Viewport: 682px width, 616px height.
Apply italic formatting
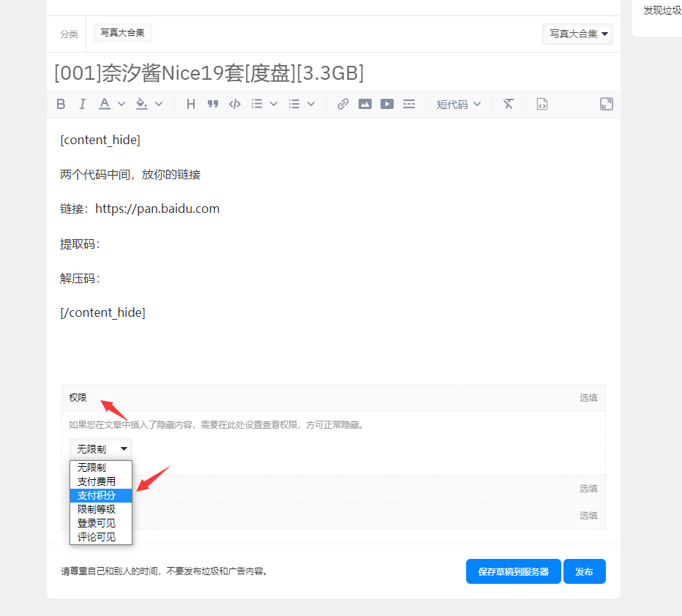click(82, 103)
